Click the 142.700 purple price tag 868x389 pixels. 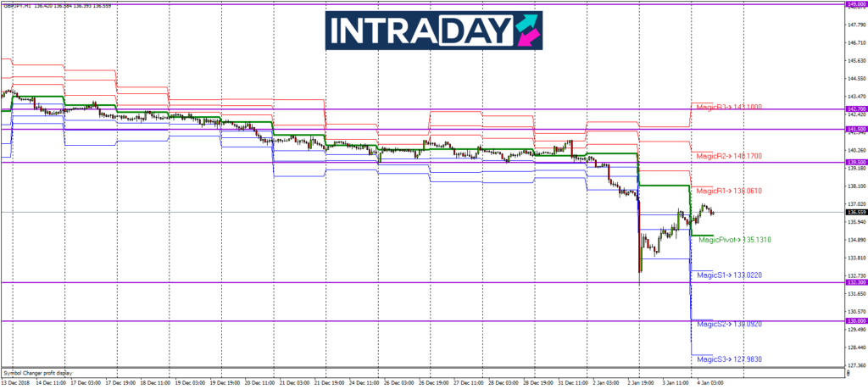[855, 109]
